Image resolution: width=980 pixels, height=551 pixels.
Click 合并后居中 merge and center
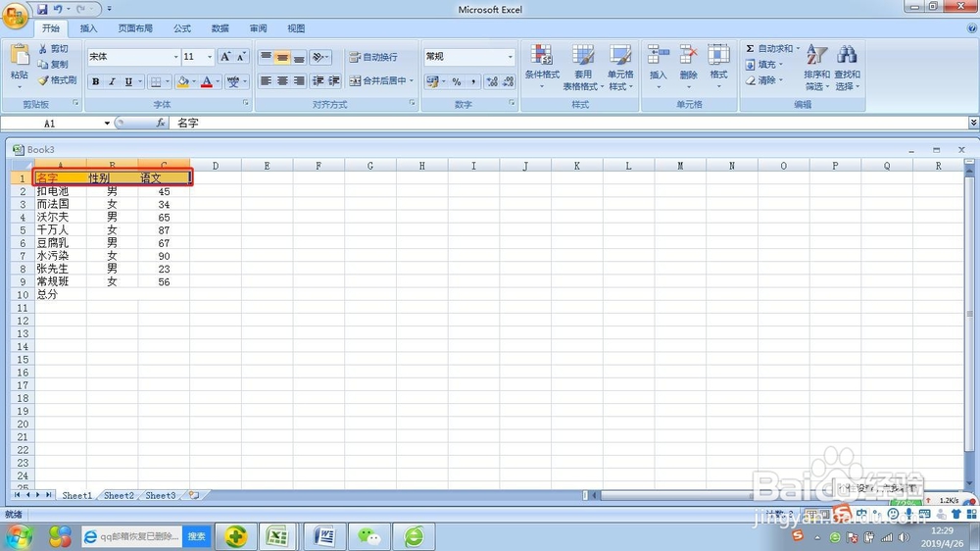[x=377, y=80]
